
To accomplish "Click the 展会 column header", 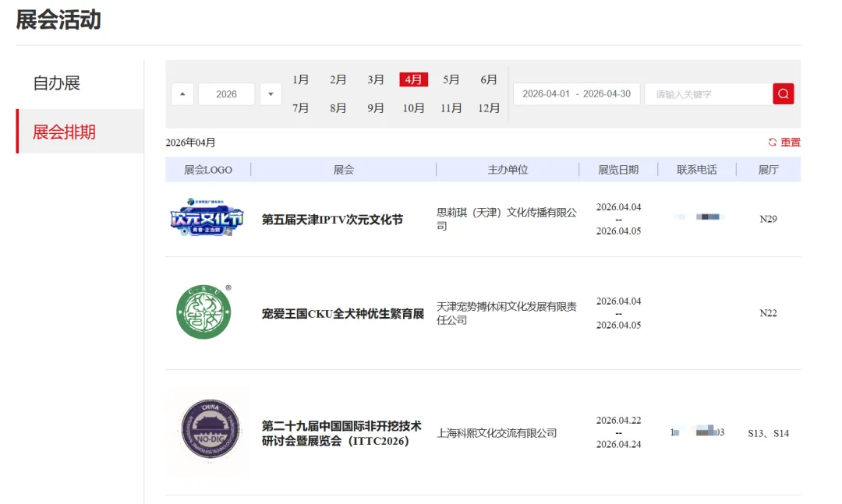I will coord(344,170).
